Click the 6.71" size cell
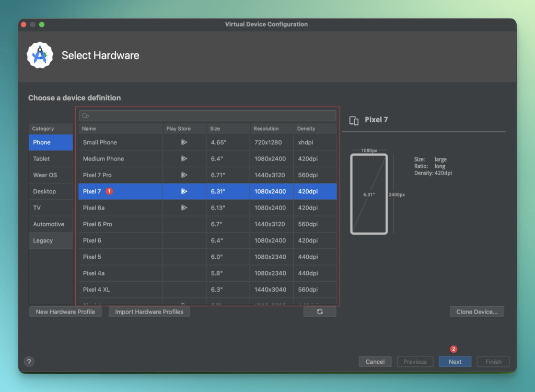 (228, 175)
